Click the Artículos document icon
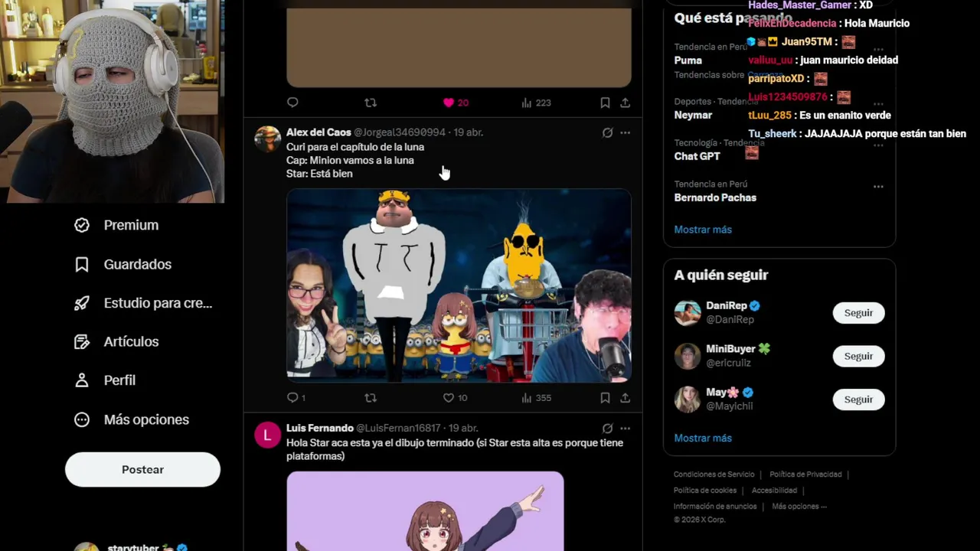 (82, 341)
